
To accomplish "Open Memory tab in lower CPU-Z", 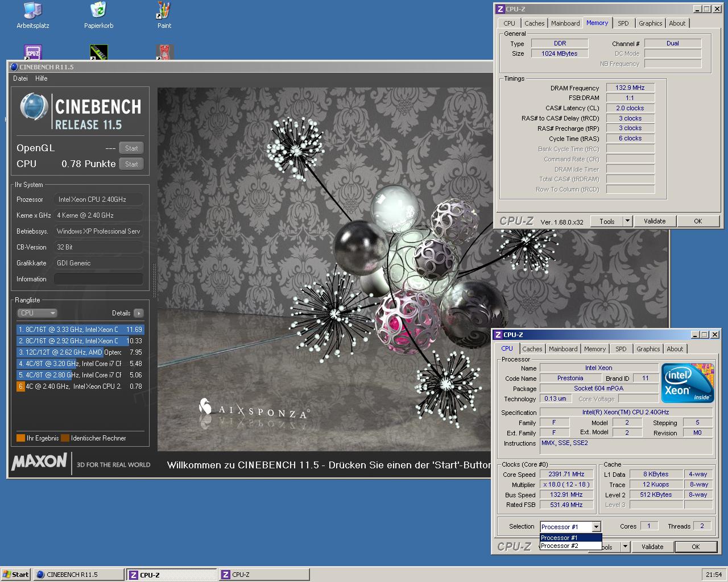I will 594,349.
